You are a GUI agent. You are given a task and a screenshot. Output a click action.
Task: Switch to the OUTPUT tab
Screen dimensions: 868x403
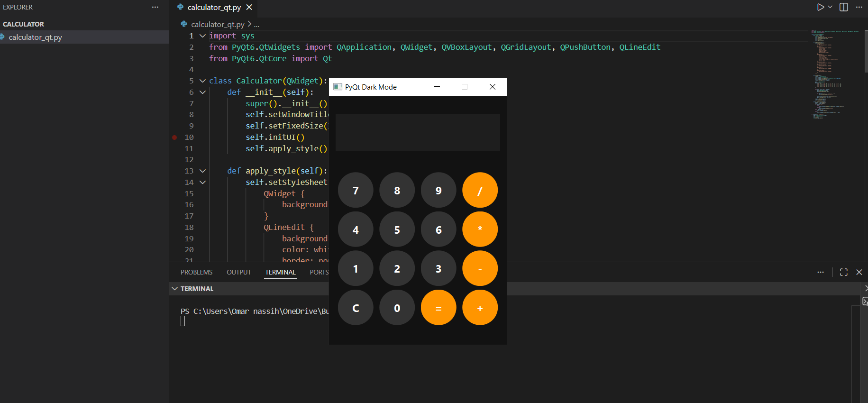pos(238,272)
